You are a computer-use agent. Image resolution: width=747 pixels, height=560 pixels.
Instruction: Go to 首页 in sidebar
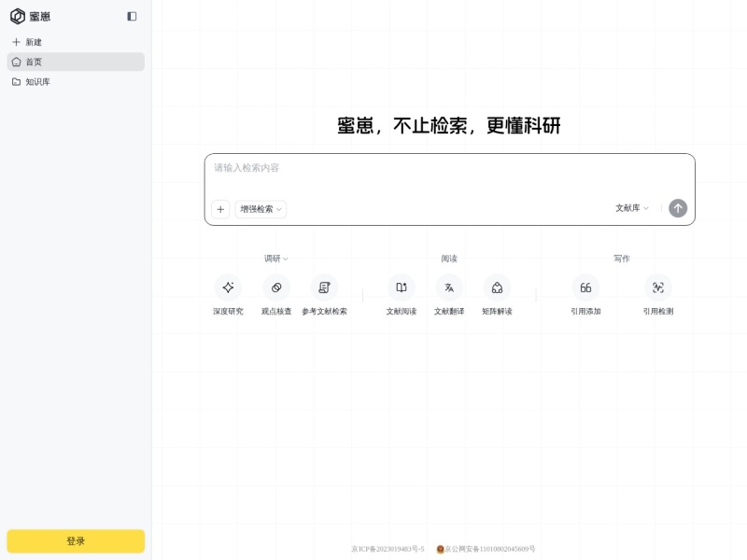(x=76, y=62)
